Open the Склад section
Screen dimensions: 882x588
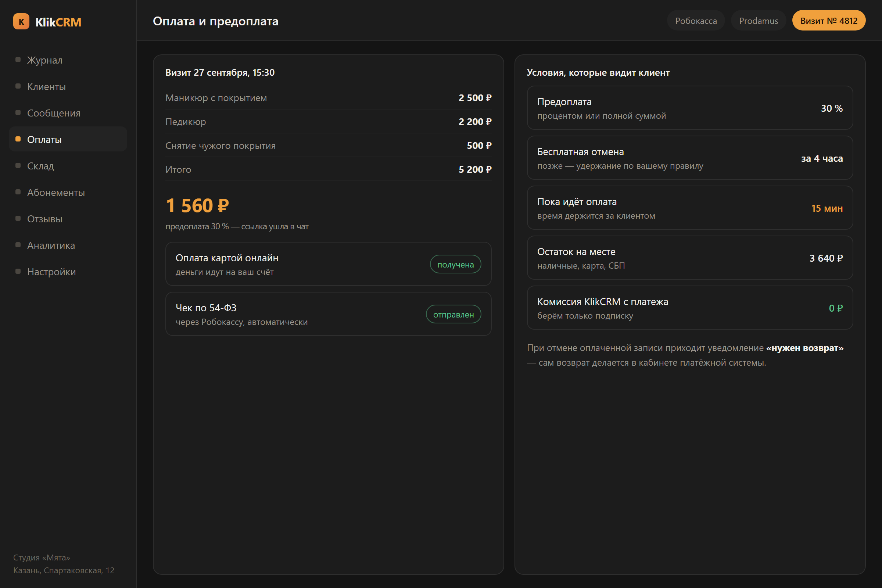(x=68, y=166)
